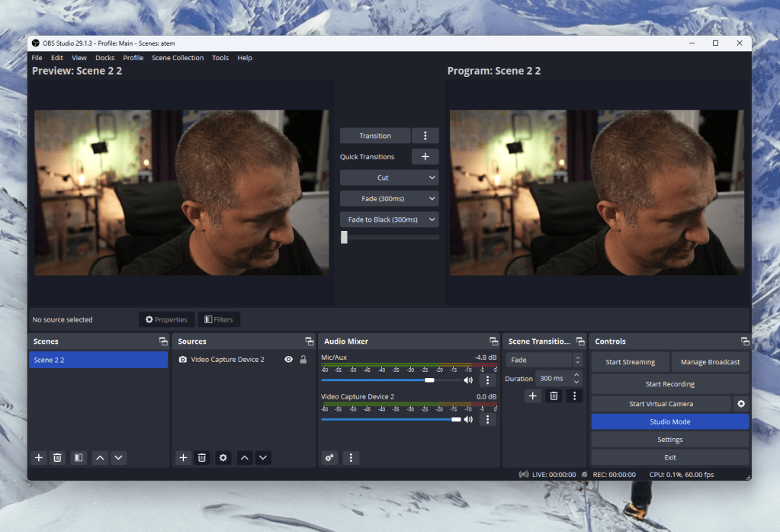Mute Video Capture Device 2 audio
Screen dimensions: 780x532
tap(468, 420)
